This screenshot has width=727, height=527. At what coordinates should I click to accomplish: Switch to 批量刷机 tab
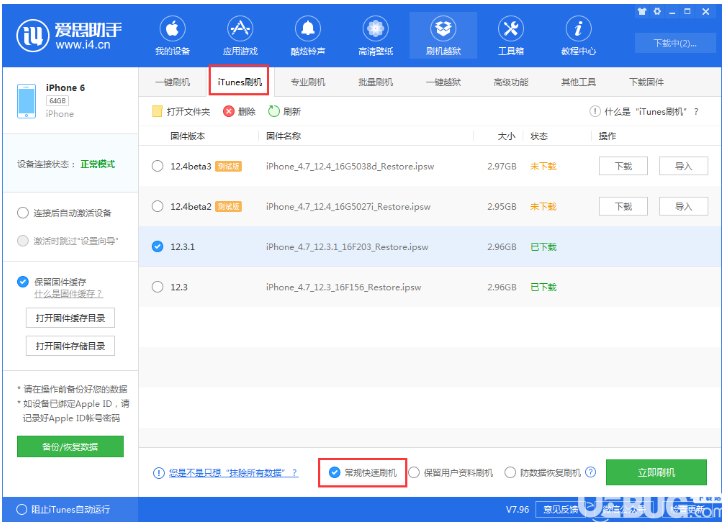[376, 82]
